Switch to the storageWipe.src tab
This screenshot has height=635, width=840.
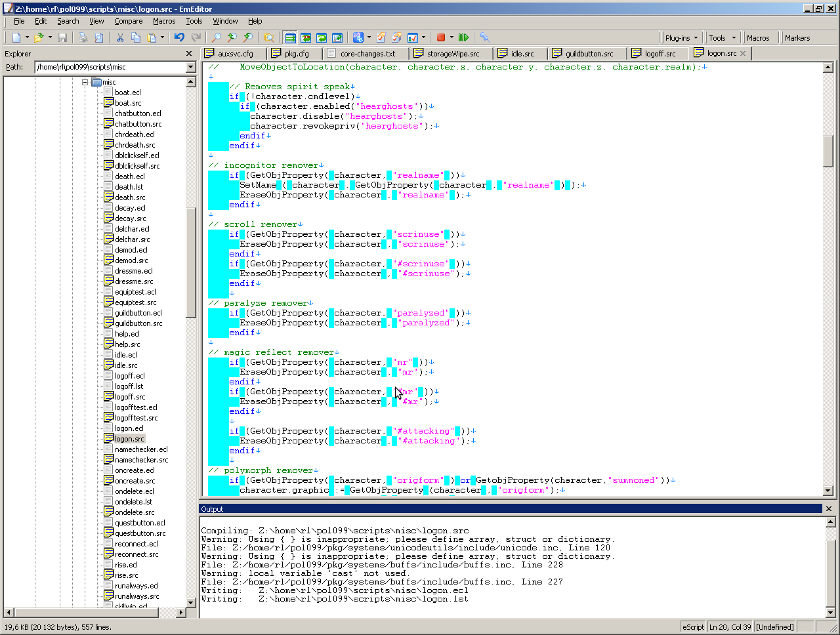pyautogui.click(x=452, y=53)
